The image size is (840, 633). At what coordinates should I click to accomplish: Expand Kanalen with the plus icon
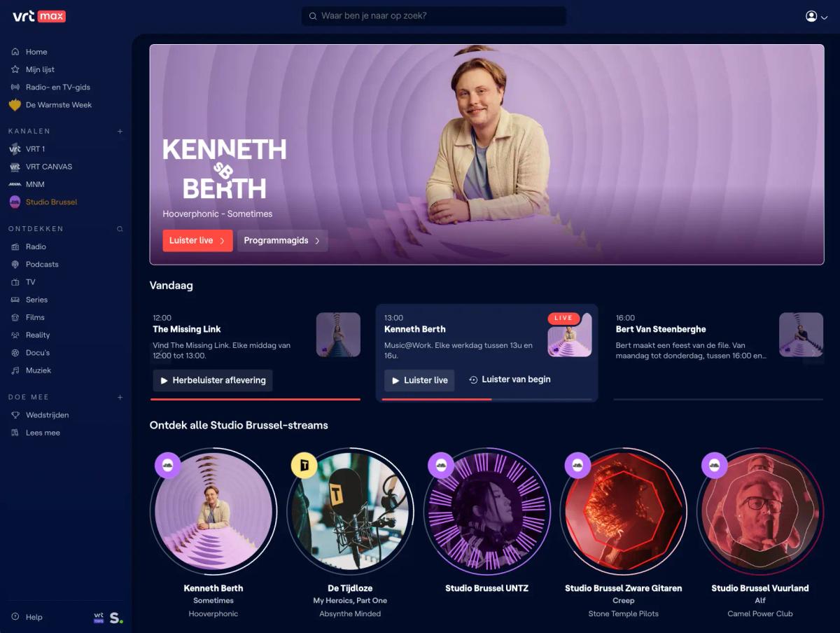point(120,131)
